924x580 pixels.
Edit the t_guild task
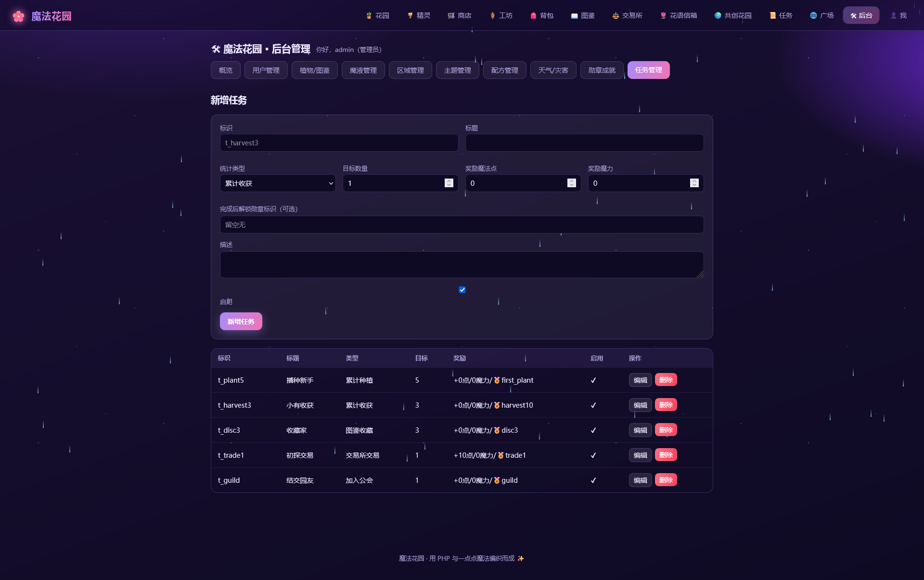point(641,480)
